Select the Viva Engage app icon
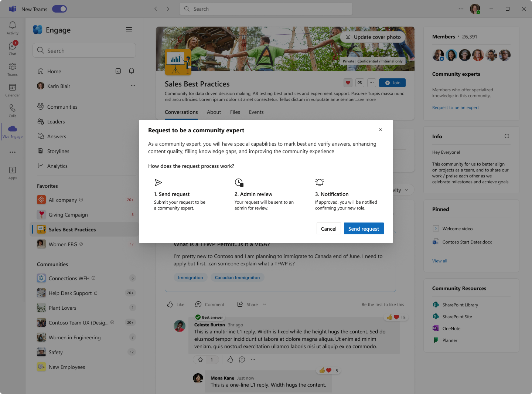The height and width of the screenshot is (394, 532). coord(13,131)
